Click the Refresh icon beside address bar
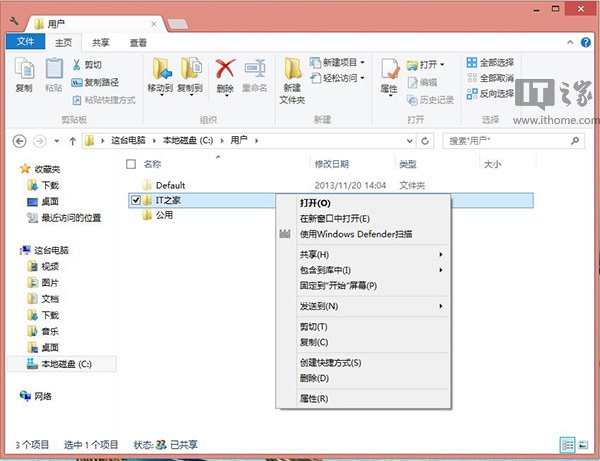Viewport: 600px width, 461px height. click(427, 140)
